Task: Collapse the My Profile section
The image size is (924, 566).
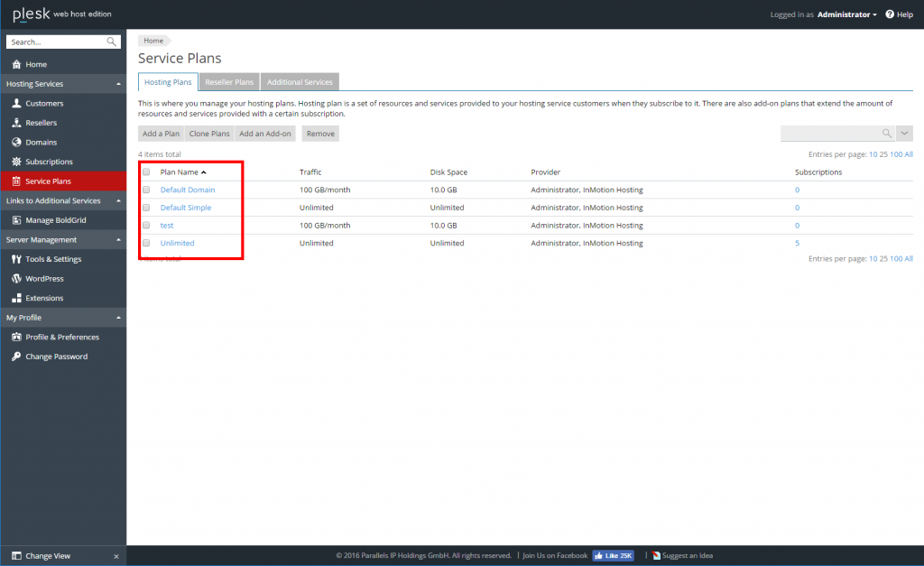Action: click(x=118, y=317)
